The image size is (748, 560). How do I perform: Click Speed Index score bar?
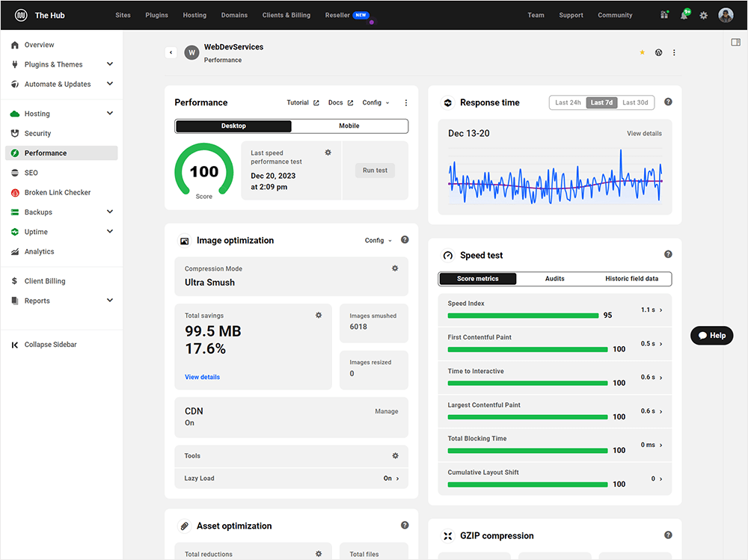click(523, 316)
